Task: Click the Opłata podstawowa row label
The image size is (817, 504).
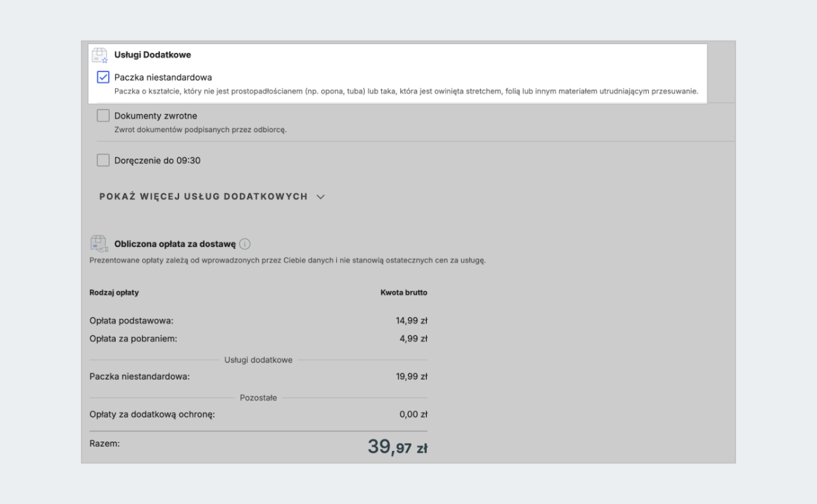Action: tap(131, 321)
